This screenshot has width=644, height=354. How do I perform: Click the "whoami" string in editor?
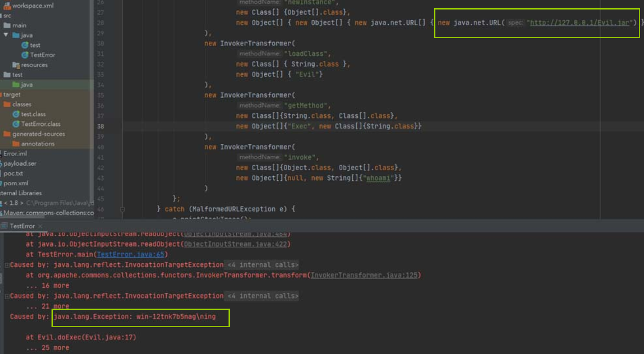pos(378,178)
